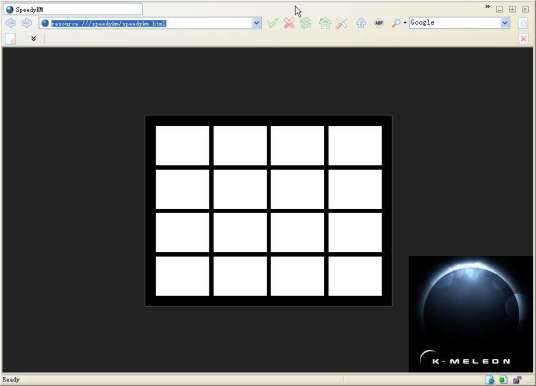Click the blue up-arrow toolbar icon
The height and width of the screenshot is (386, 536).
pos(361,23)
